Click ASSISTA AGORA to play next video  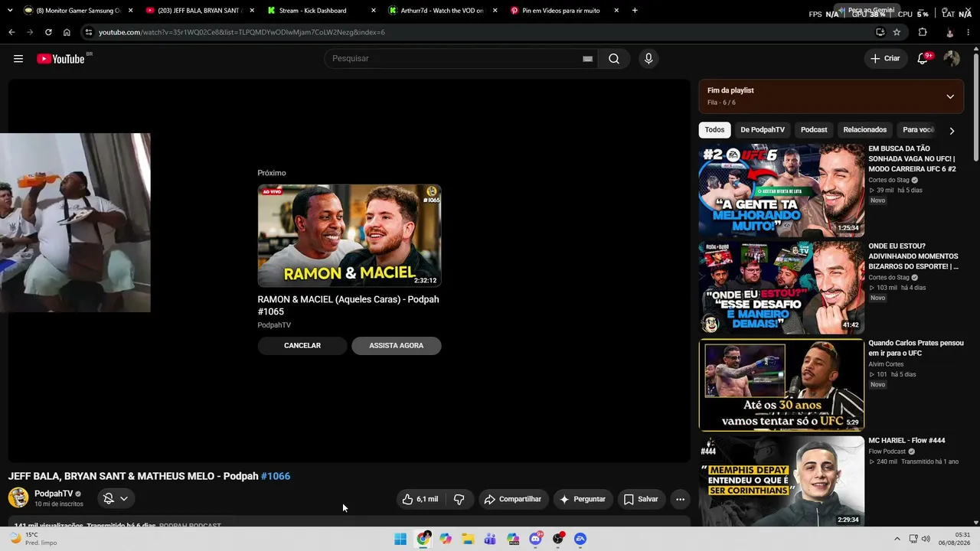tap(397, 346)
